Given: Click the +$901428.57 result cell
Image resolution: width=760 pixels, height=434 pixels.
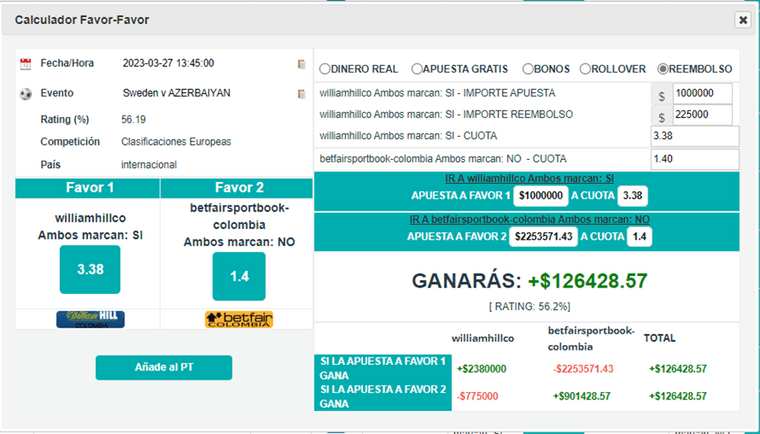Looking at the screenshot, I should click(582, 396).
